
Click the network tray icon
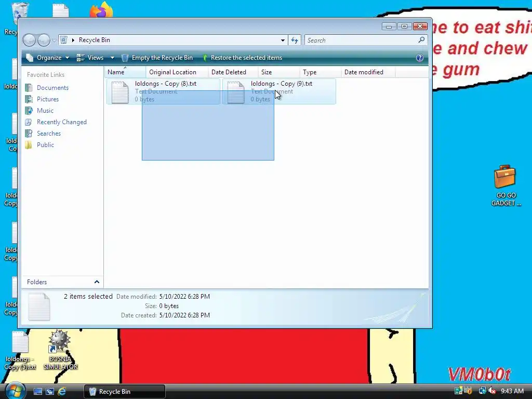click(482, 391)
